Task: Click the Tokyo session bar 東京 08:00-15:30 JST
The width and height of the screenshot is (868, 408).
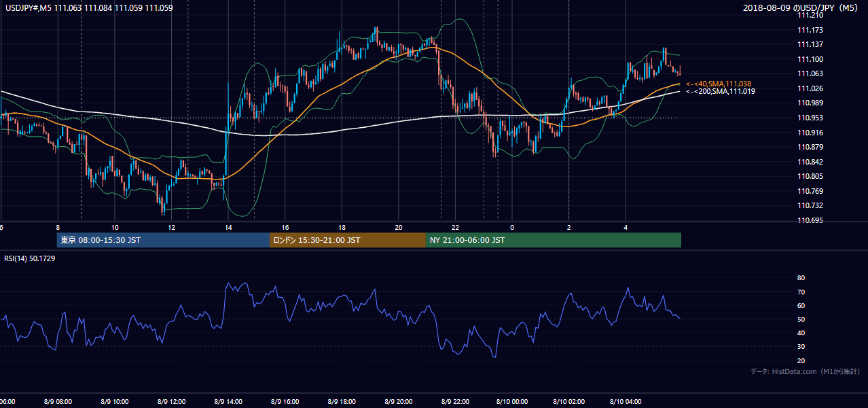Action: coord(163,240)
